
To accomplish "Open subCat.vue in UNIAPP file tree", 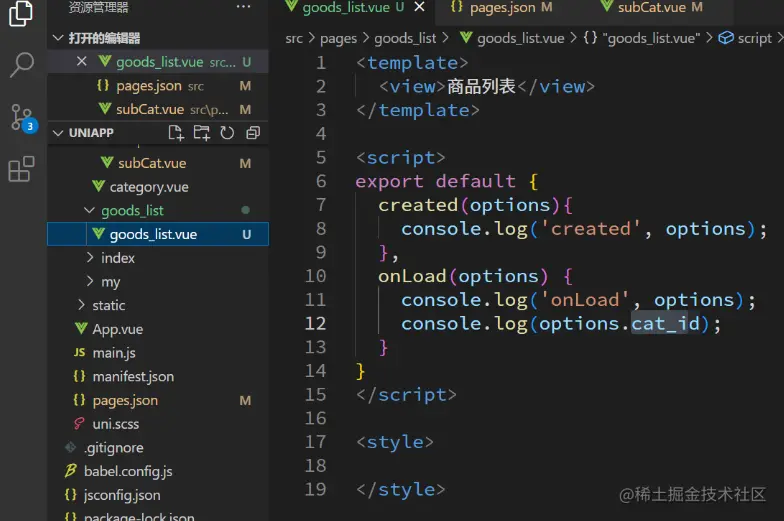I will pyautogui.click(x=158, y=163).
